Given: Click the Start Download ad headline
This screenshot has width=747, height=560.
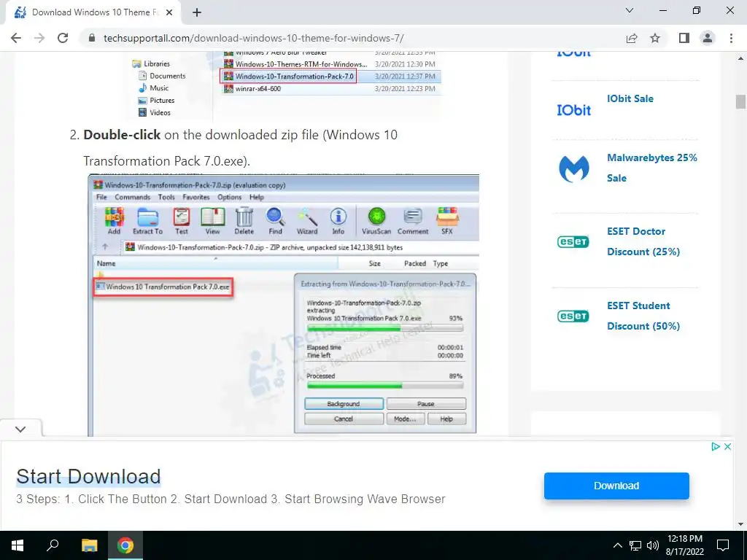Looking at the screenshot, I should [x=88, y=477].
